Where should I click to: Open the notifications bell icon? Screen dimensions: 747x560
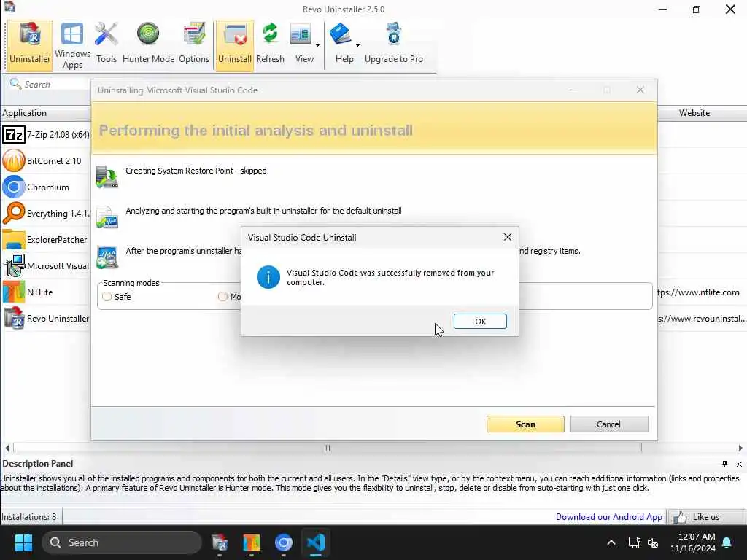(727, 542)
